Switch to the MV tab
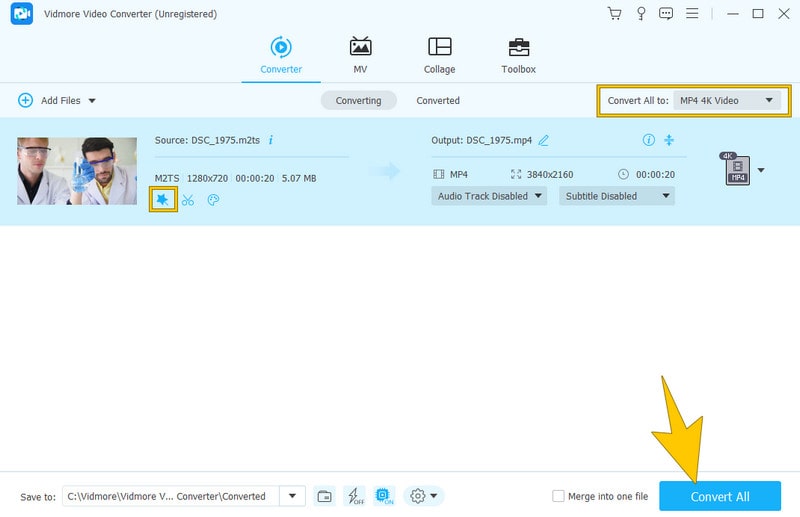Screen dimensions: 800x517 (360, 55)
